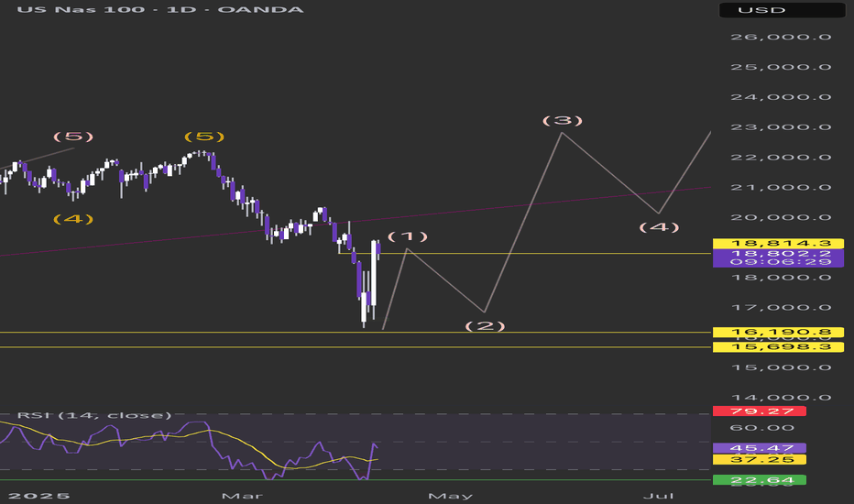The height and width of the screenshot is (504, 854).
Task: Click the May time axis label
Action: coord(451,496)
